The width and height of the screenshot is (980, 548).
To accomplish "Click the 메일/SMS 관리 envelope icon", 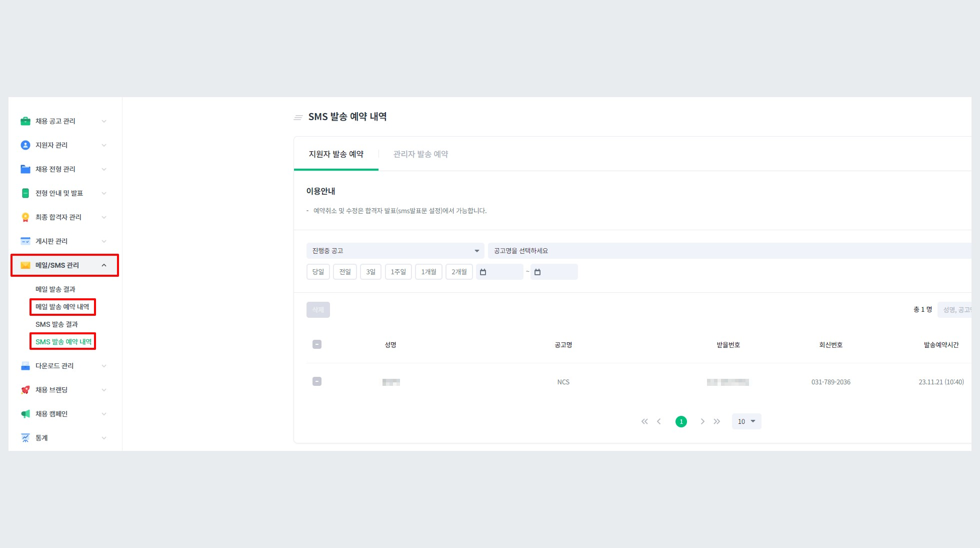I will [x=25, y=265].
